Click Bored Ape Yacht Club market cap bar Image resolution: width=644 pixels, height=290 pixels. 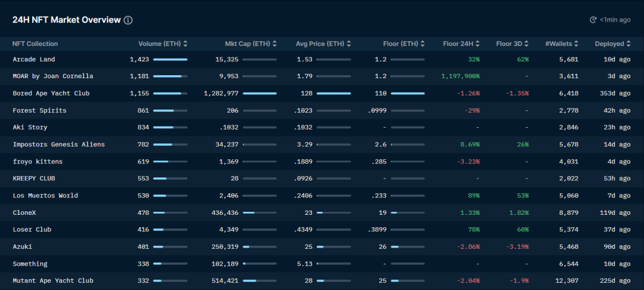click(x=259, y=94)
